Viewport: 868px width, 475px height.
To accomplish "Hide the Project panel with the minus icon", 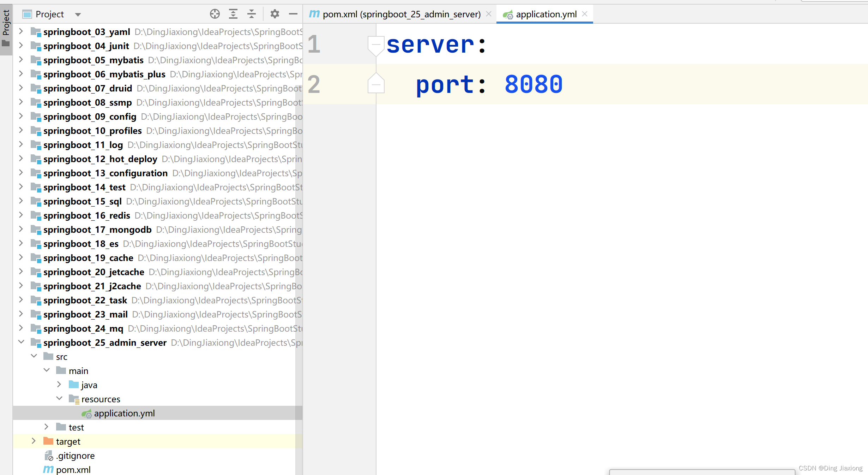I will pyautogui.click(x=293, y=14).
